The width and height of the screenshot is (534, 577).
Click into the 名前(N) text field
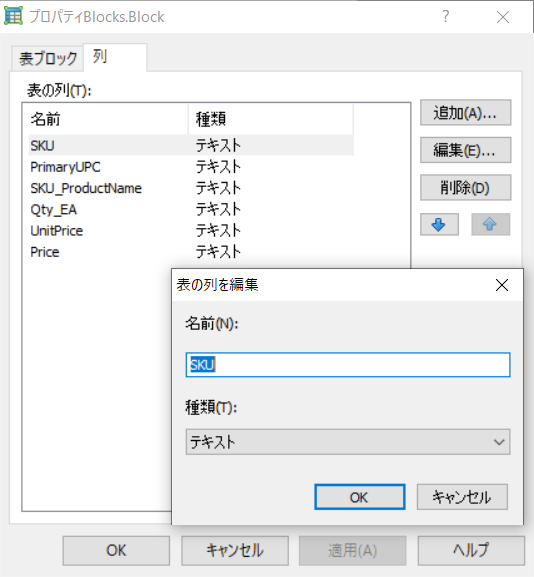coord(348,365)
